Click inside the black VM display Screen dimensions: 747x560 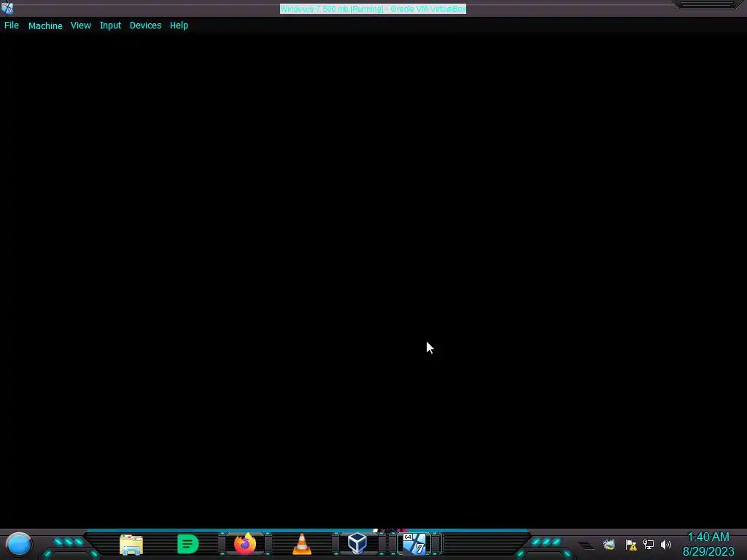[x=373, y=280]
